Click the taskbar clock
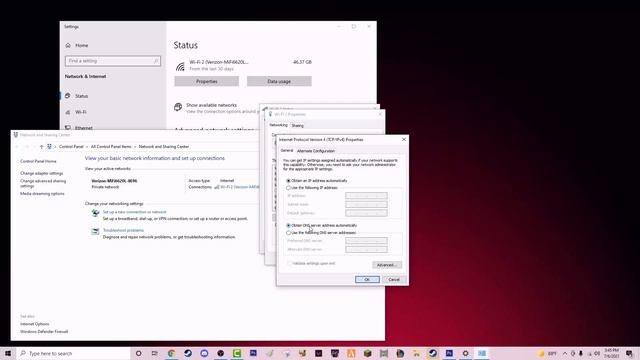This screenshot has width=640, height=360. coord(612,353)
